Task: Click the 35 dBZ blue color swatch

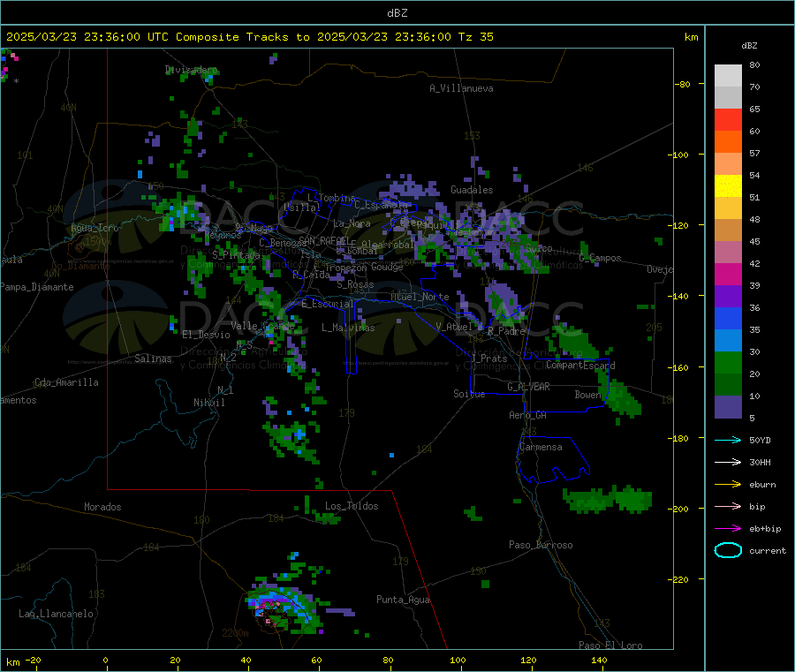Action: click(x=728, y=318)
